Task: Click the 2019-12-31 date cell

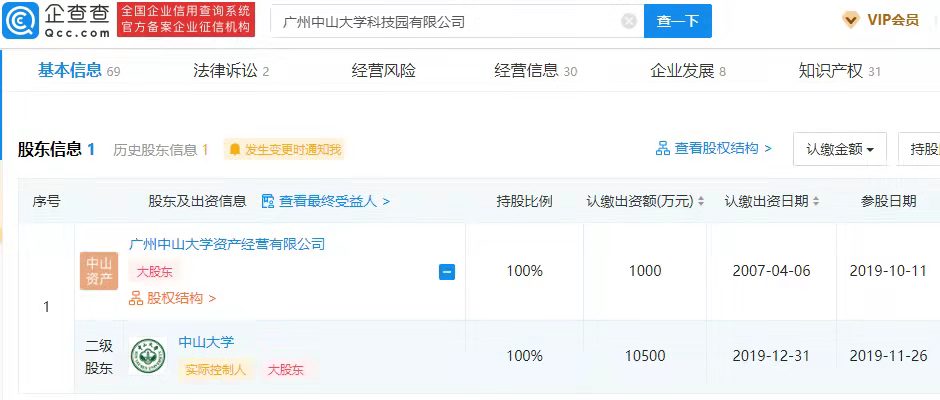Action: tap(772, 356)
